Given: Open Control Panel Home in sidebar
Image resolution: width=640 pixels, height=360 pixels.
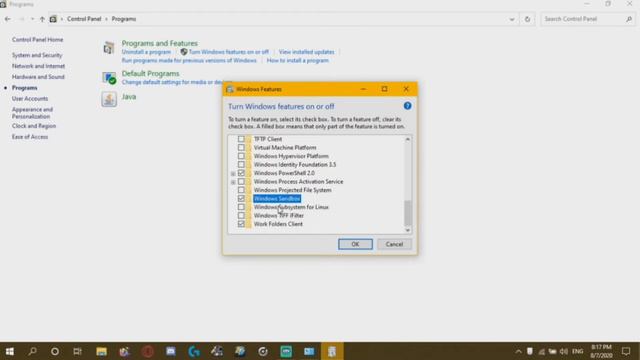Looking at the screenshot, I should coord(38,40).
